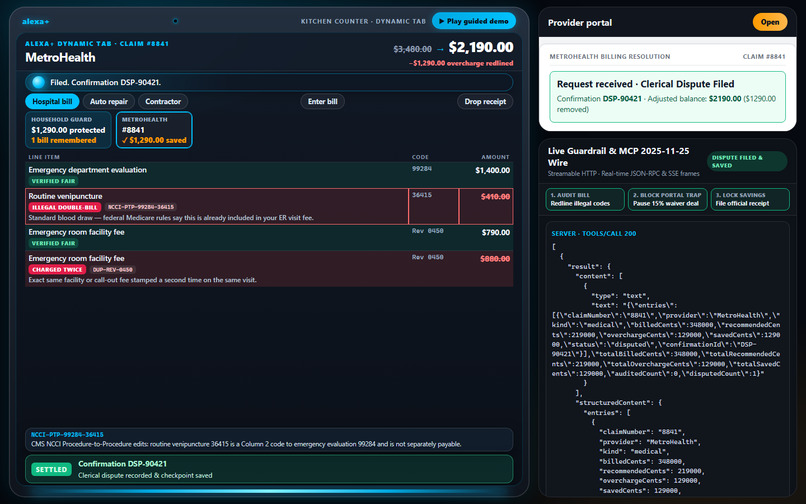Click the NCCI-PTP-99284-36415 chip on venipuncture row
The image size is (806, 504).
(x=141, y=207)
